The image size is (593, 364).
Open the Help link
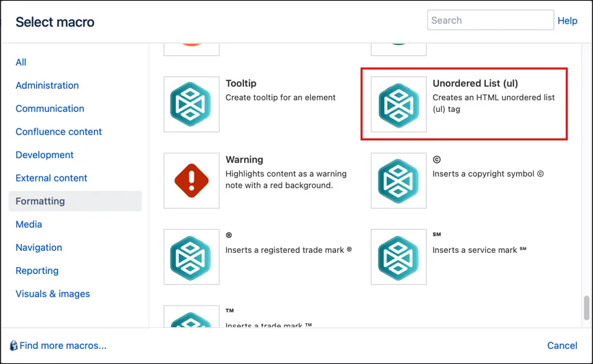(567, 21)
